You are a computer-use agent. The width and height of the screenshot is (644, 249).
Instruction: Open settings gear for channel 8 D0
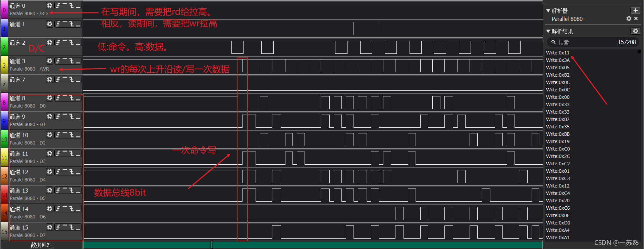click(x=50, y=98)
